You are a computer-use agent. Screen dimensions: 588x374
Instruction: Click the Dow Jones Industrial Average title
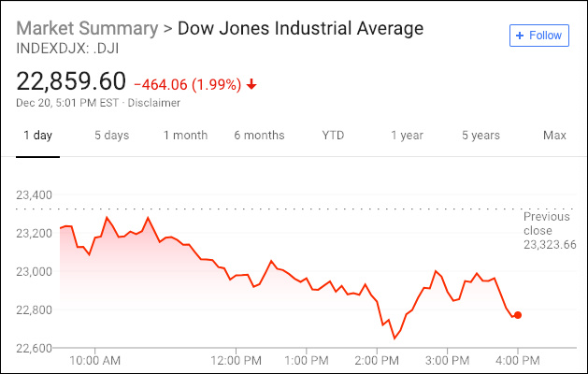click(x=301, y=28)
